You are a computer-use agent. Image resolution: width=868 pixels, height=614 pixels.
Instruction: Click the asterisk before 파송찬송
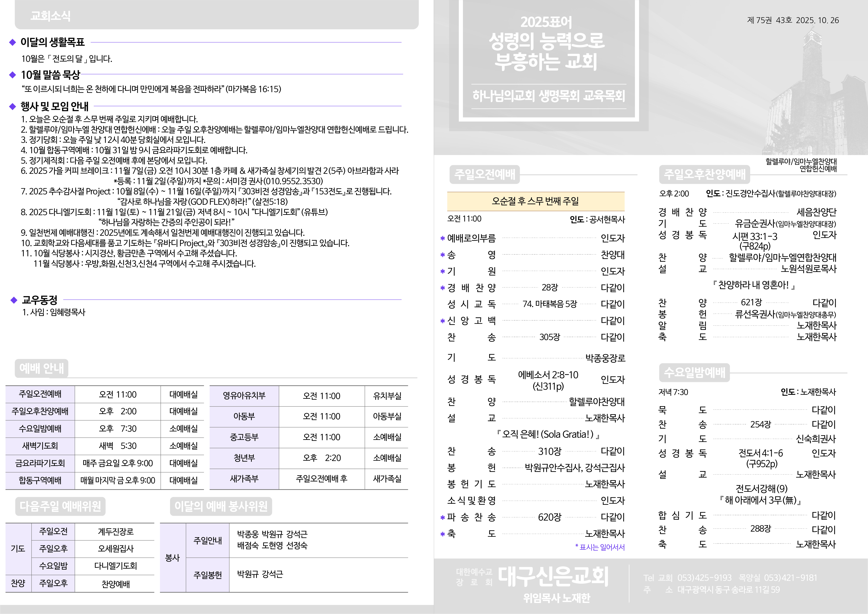442,517
